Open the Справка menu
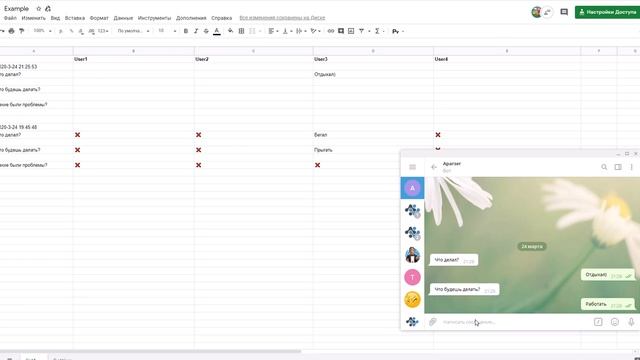 222,18
